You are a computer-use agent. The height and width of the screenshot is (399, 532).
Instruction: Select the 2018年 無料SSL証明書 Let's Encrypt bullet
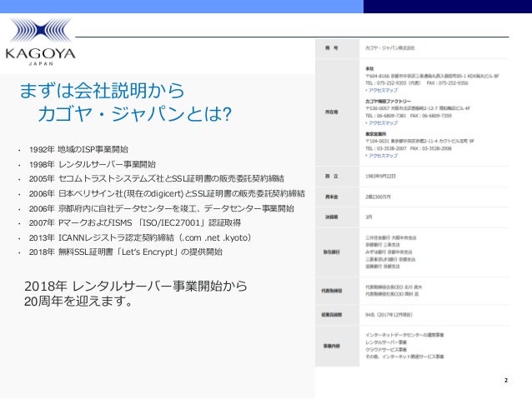tap(126, 252)
